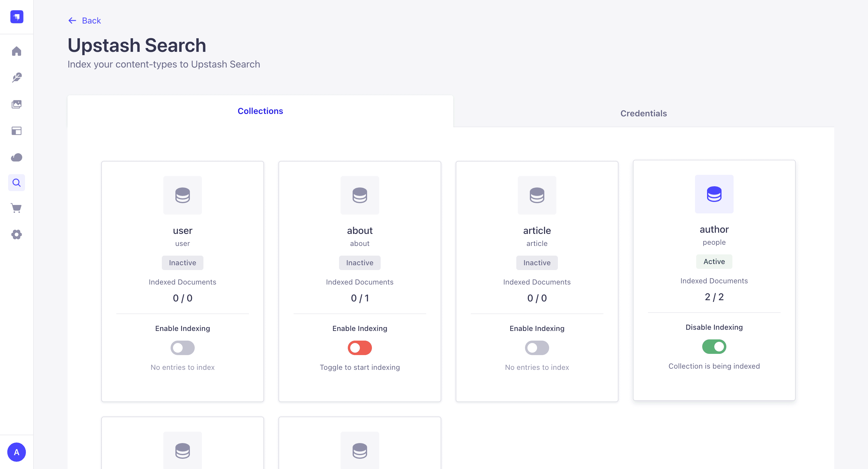Open the user avatar A menu
Image resolution: width=868 pixels, height=469 pixels.
(17, 452)
